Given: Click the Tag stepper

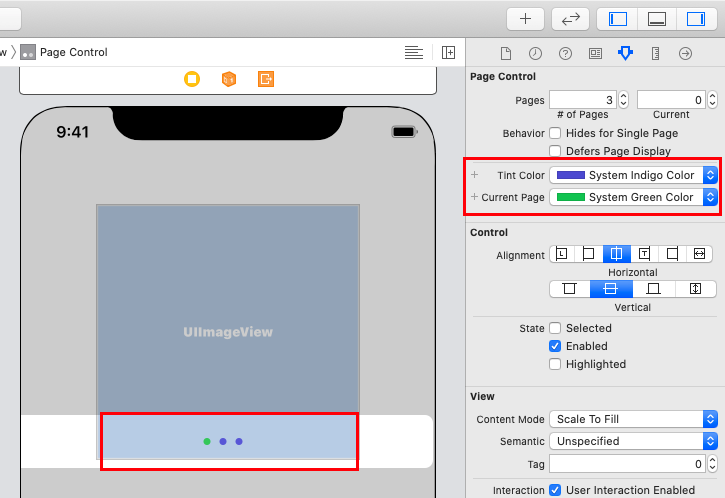Looking at the screenshot, I should 713,464.
